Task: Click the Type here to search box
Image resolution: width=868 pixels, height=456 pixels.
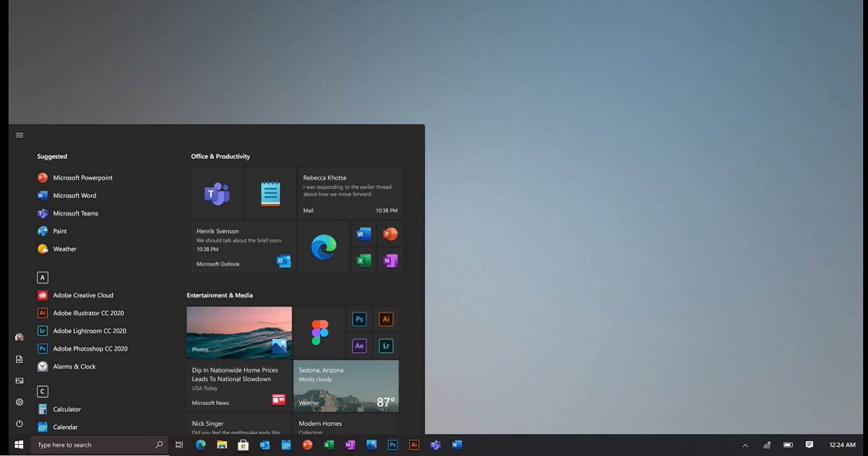Action: [92, 445]
